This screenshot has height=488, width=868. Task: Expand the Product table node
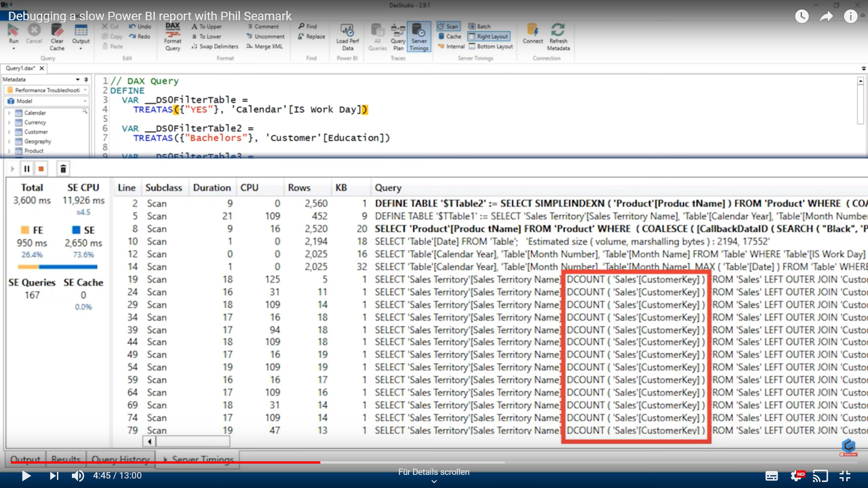tap(9, 151)
